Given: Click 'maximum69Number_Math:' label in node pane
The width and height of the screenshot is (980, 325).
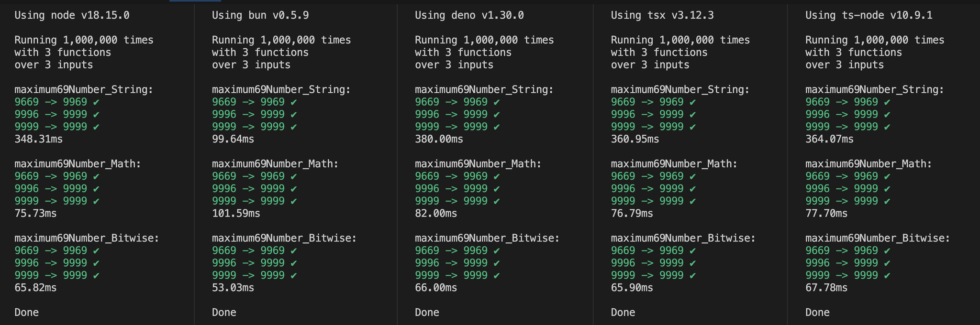Looking at the screenshot, I should click(x=78, y=164).
